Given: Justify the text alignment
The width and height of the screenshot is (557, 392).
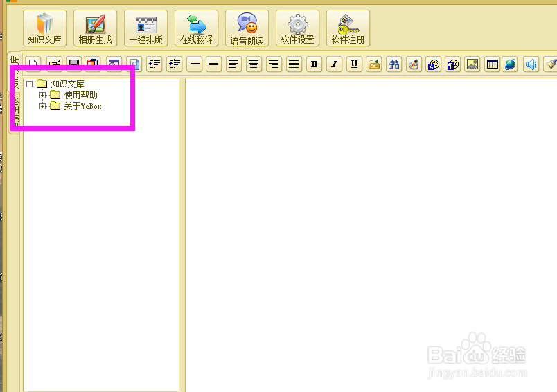Looking at the screenshot, I should (x=294, y=64).
